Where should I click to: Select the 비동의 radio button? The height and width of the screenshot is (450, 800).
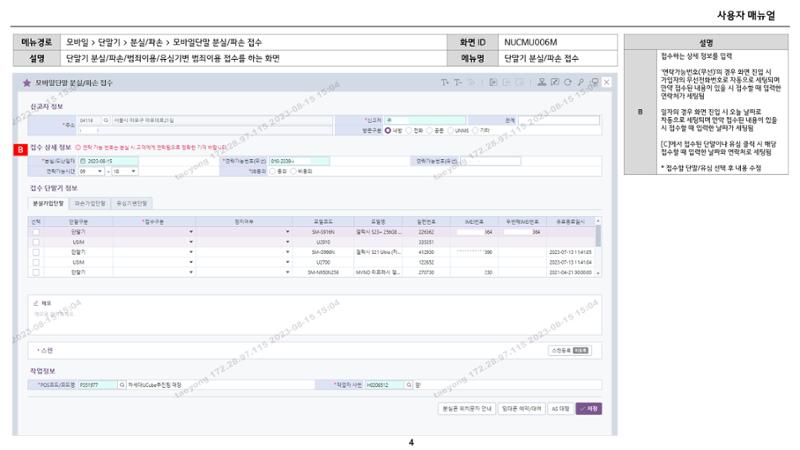[293, 171]
